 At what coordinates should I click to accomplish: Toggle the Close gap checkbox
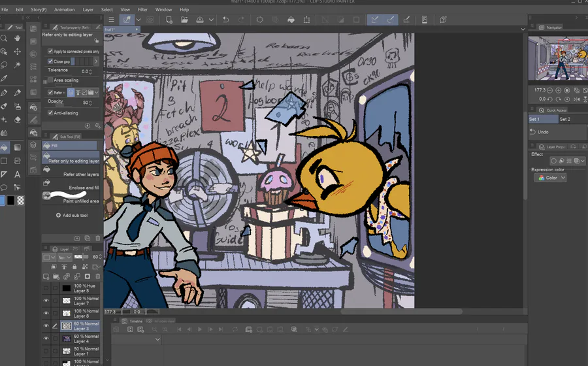pos(50,61)
